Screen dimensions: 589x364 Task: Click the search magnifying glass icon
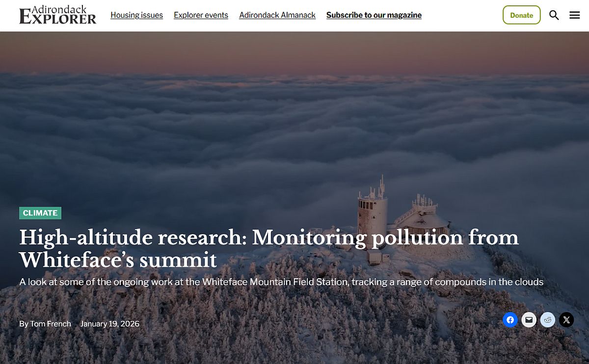tap(554, 15)
